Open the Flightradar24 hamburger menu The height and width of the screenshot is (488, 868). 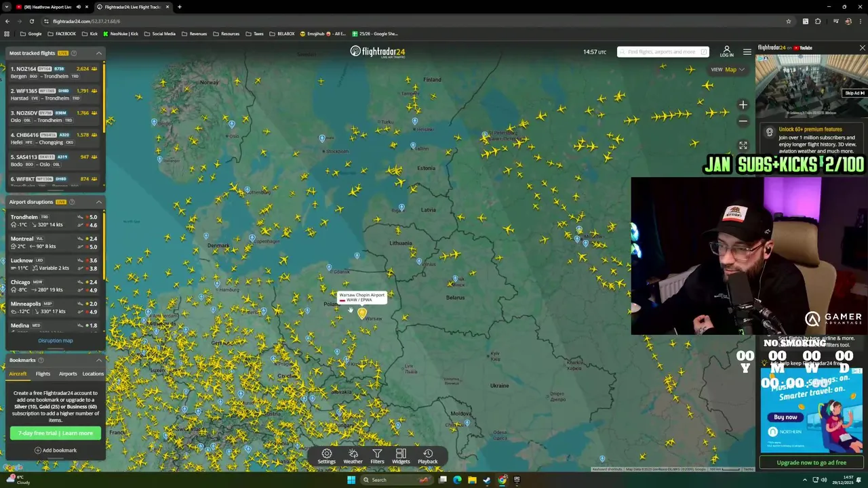click(747, 52)
